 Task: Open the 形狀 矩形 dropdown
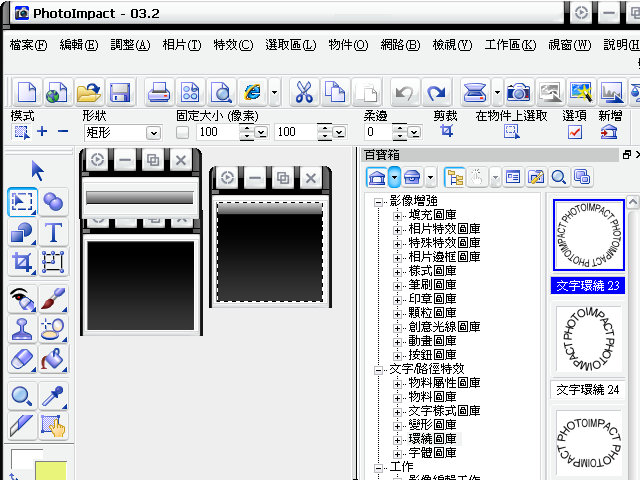tap(153, 133)
